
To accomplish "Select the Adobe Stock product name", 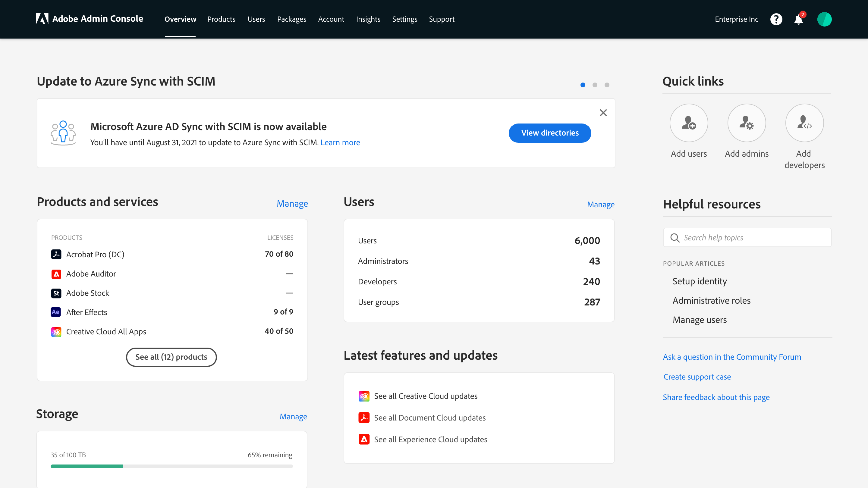I will click(88, 293).
